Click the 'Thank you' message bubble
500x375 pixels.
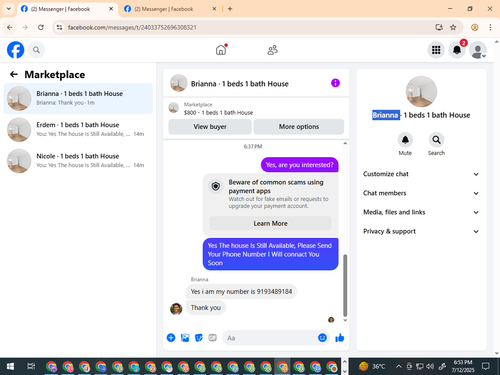(x=206, y=308)
